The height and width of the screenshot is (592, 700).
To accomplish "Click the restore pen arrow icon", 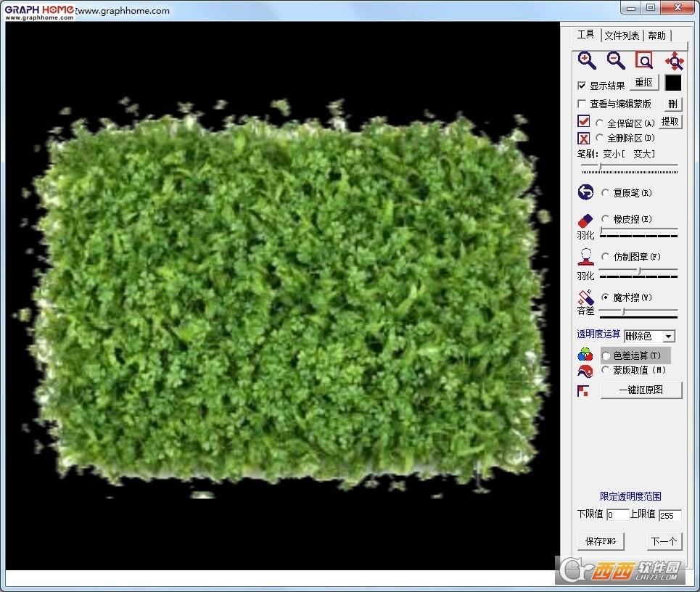I will [x=585, y=192].
